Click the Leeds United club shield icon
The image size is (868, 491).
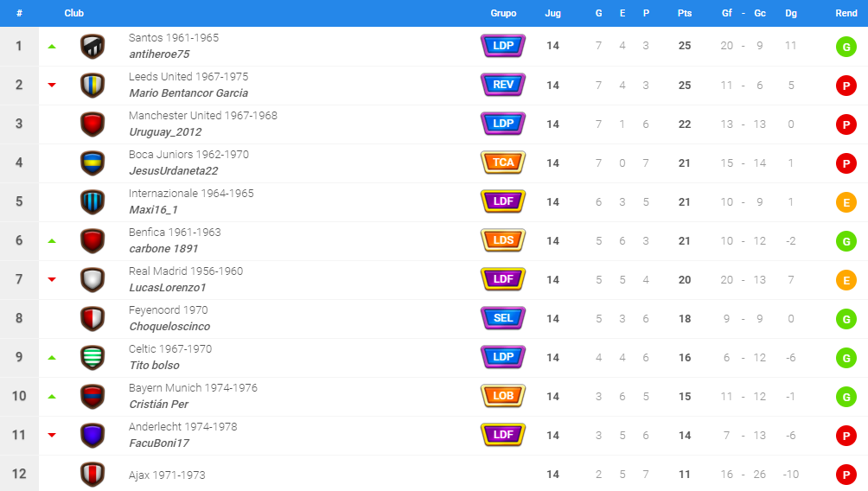[x=93, y=86]
